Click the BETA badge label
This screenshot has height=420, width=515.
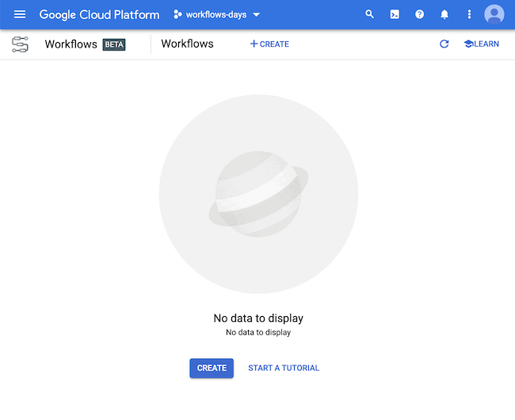pyautogui.click(x=114, y=44)
